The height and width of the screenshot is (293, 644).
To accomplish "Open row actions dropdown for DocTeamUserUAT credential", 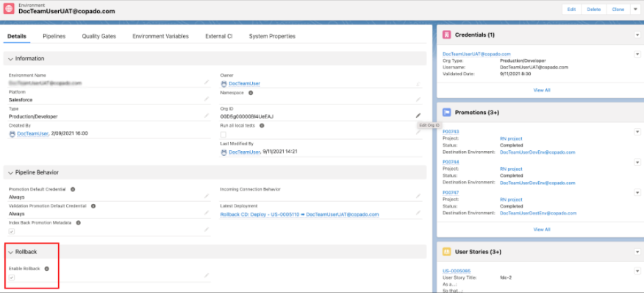I will coord(637,54).
